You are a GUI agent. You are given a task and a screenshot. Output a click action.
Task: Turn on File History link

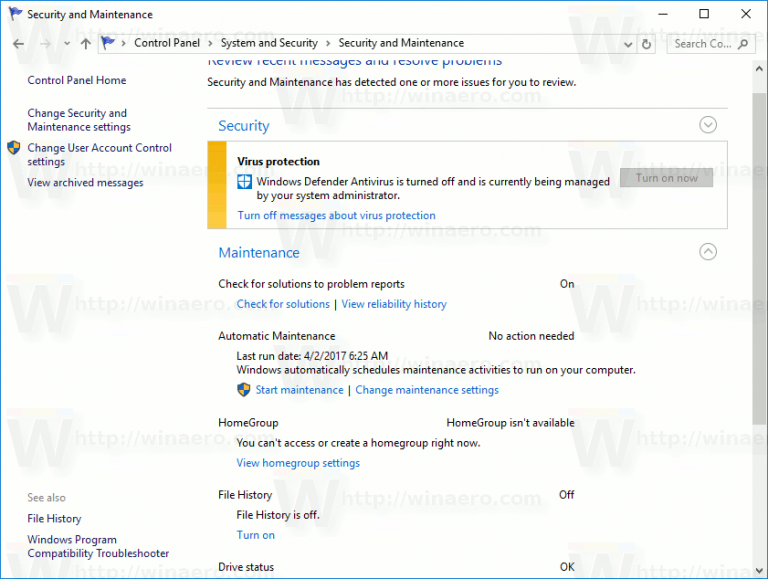[255, 535]
